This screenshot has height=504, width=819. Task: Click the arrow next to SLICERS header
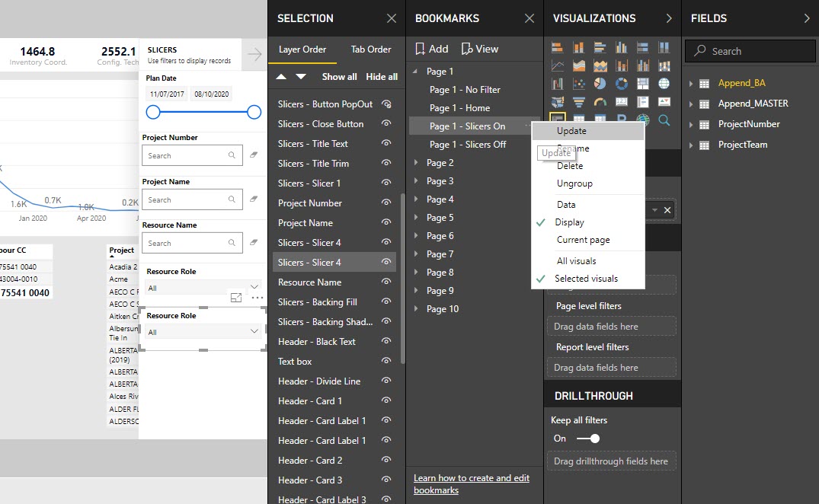(255, 54)
